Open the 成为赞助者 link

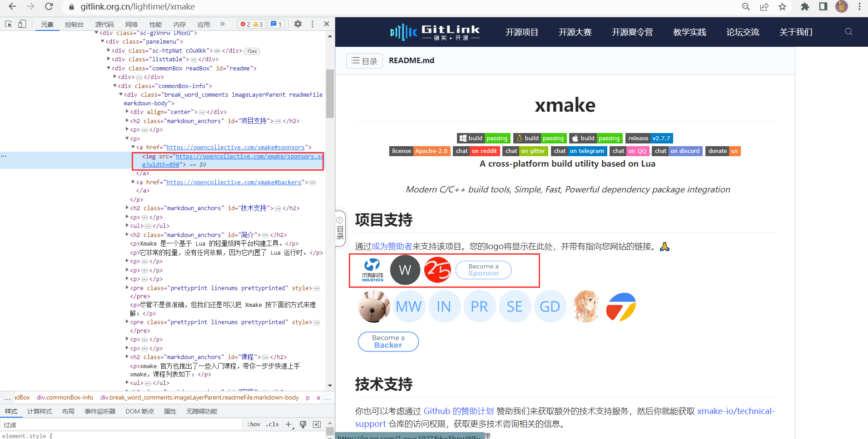tap(392, 247)
